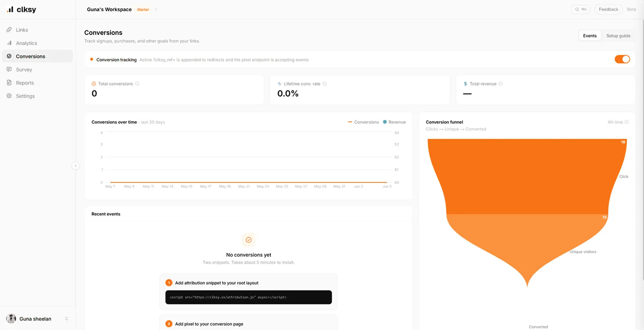The height and width of the screenshot is (330, 644).
Task: Click the Analytics bar chart icon
Action: 9,43
